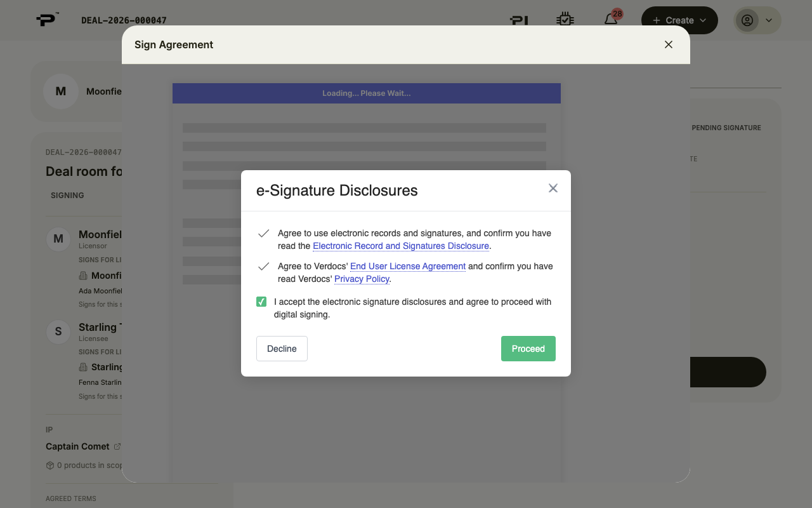The height and width of the screenshot is (508, 812).
Task: Click the DEAL-2026-000047 title in the header
Action: pos(124,20)
